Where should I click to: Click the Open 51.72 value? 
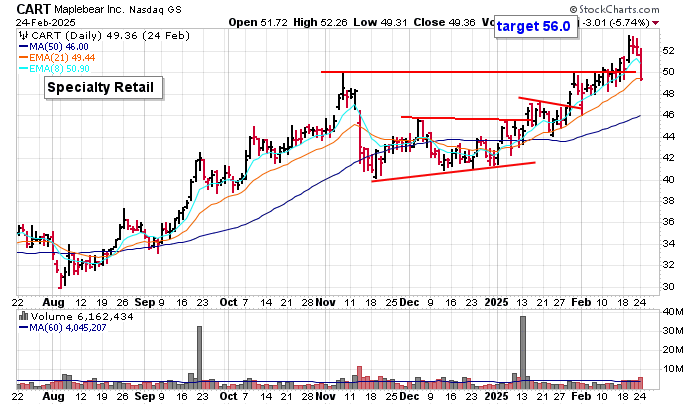[258, 22]
